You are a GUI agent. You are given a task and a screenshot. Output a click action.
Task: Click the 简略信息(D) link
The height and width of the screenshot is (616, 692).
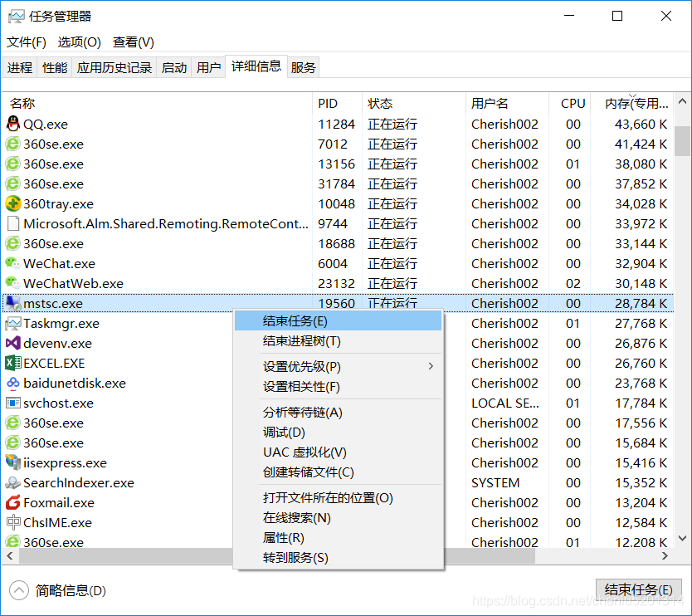[x=71, y=590]
